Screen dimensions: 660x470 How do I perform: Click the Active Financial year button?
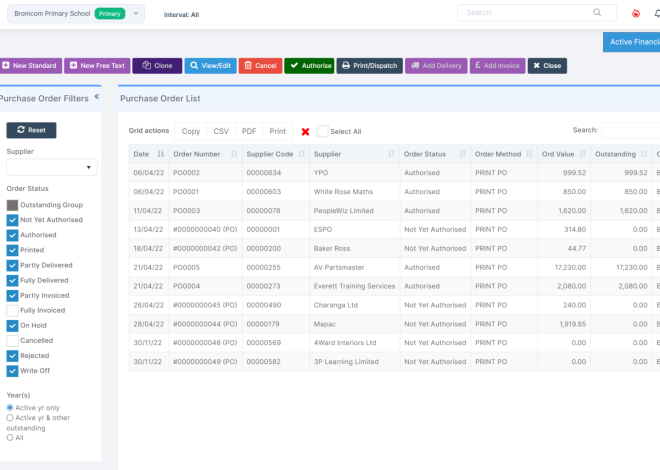pos(631,42)
